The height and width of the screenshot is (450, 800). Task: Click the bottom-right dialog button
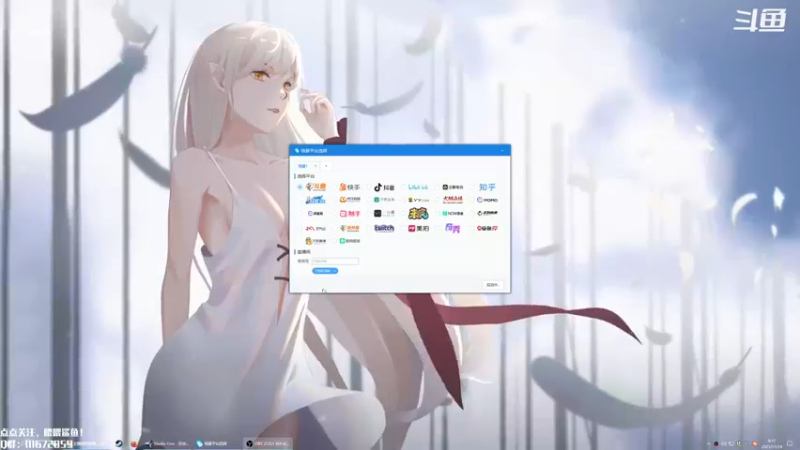[x=493, y=285]
